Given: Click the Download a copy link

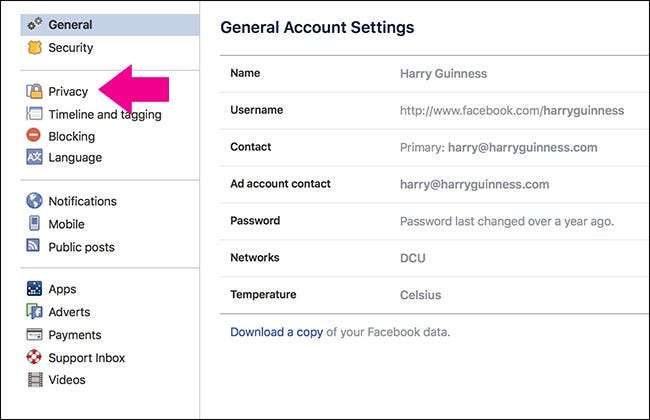Looking at the screenshot, I should (276, 331).
